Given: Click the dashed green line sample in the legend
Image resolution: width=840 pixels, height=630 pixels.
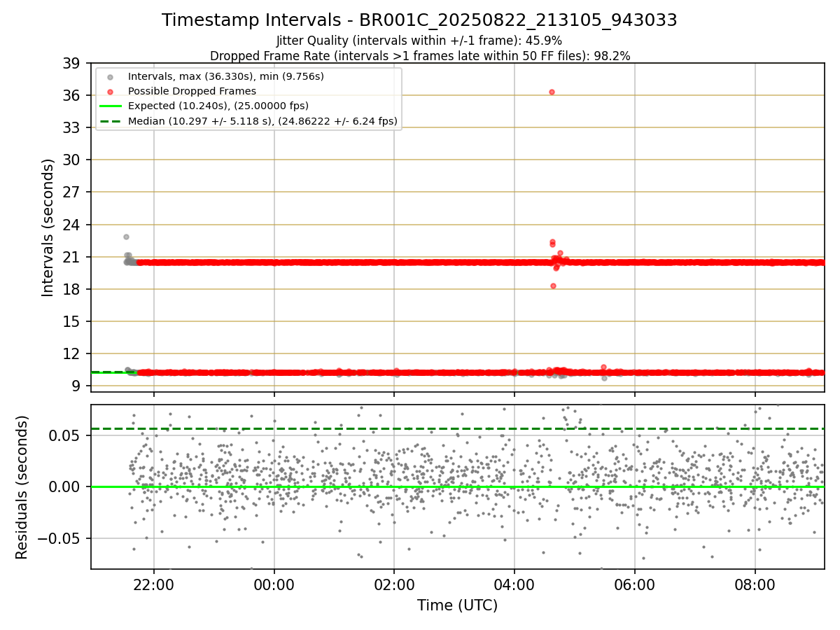Looking at the screenshot, I should 111,121.
